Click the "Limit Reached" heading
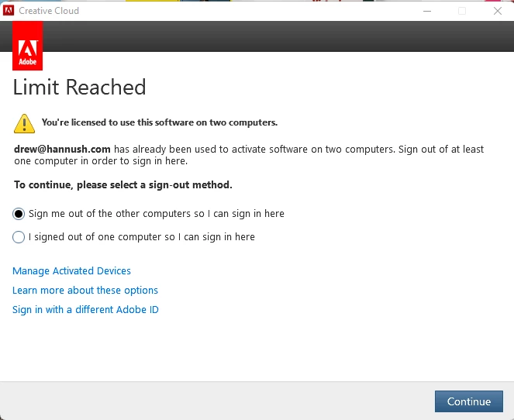The height and width of the screenshot is (420, 514). click(79, 87)
